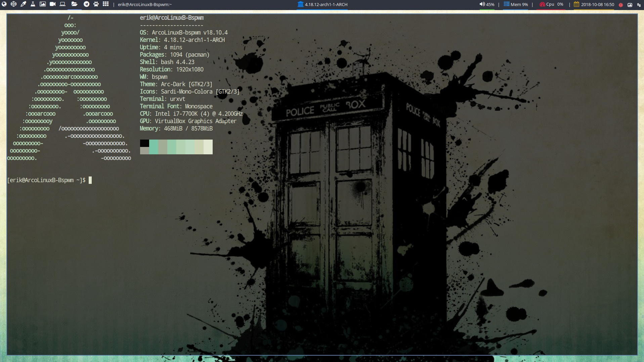The image size is (644, 362).
Task: Click the CPU: Intel i7-7700K line
Action: [191, 114]
